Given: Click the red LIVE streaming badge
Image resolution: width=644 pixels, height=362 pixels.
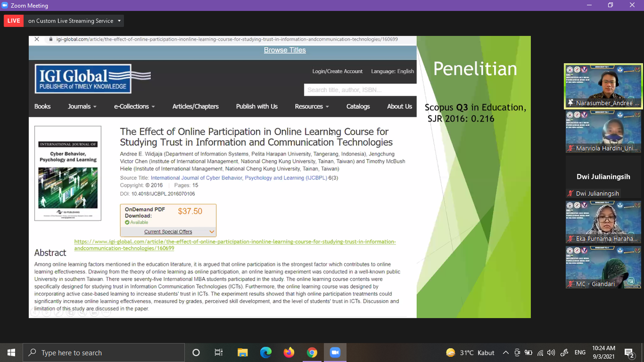Looking at the screenshot, I should tap(14, 21).
